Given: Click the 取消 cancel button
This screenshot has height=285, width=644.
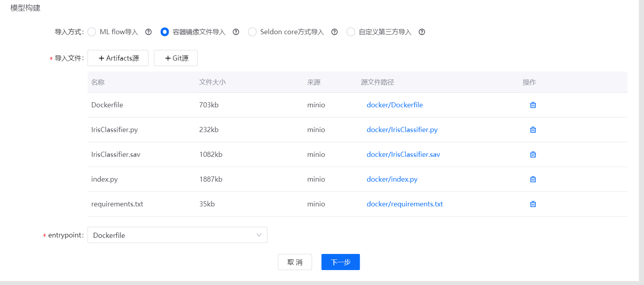Looking at the screenshot, I should pos(295,262).
